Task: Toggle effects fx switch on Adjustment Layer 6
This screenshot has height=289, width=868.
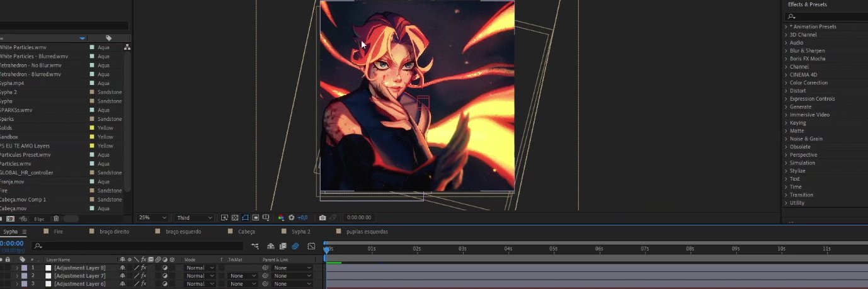Action: 144,284
